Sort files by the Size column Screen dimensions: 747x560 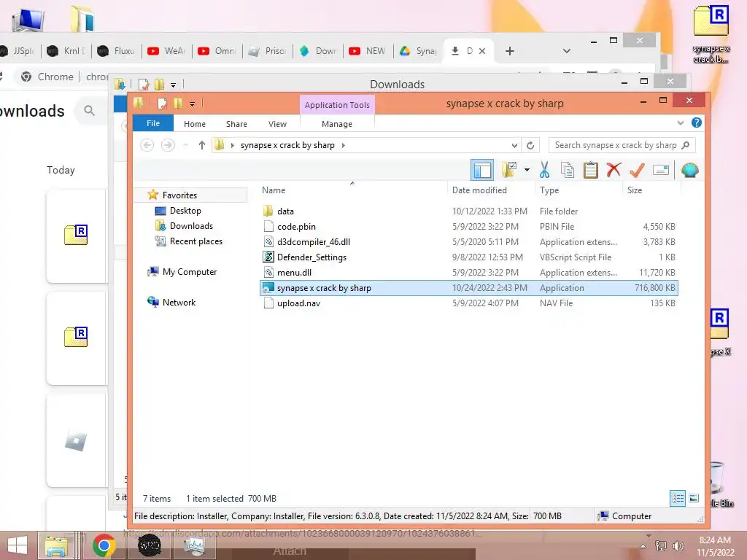(635, 190)
